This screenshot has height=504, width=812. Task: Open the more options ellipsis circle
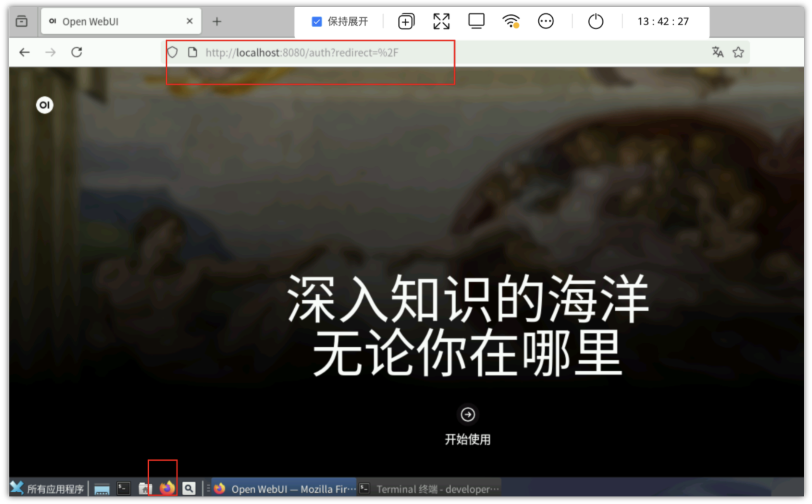546,22
